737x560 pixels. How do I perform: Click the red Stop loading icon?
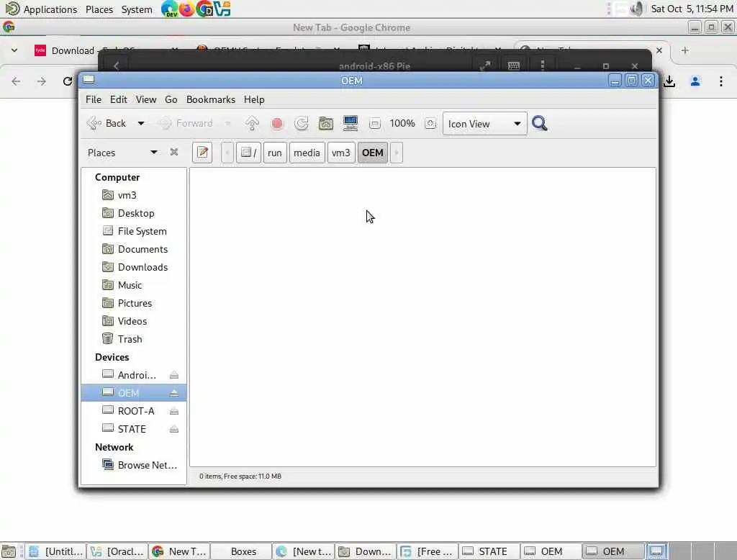pos(277,123)
